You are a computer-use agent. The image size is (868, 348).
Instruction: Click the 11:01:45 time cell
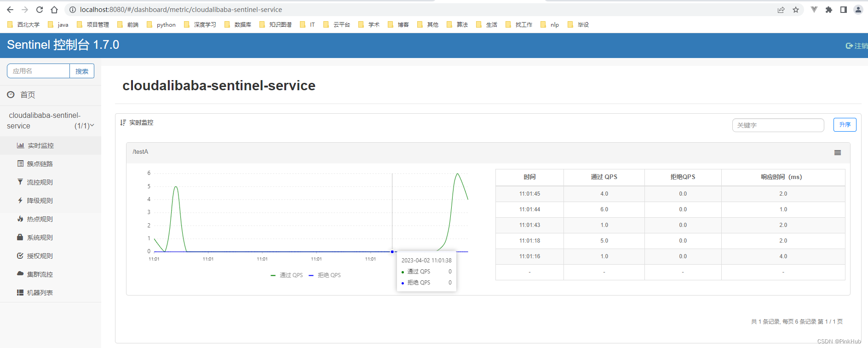[x=529, y=194]
